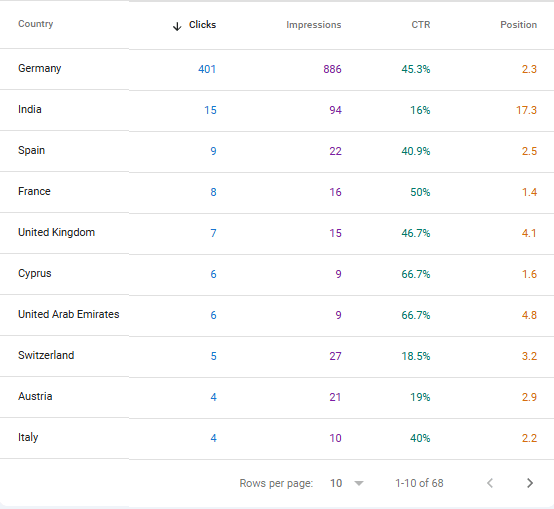Click Germany's 401 clicks value
Viewport: 554px width, 509px height.
click(x=207, y=69)
